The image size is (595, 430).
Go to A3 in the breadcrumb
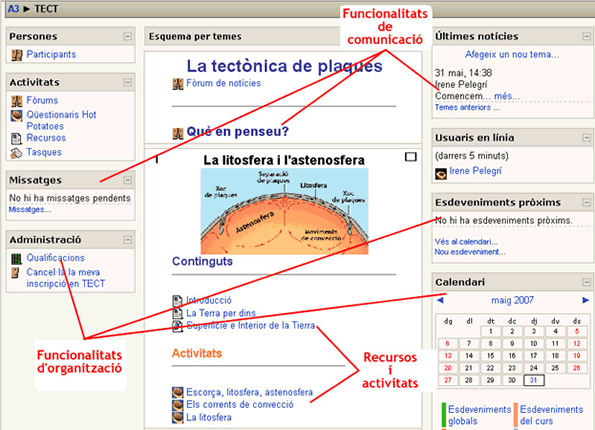tap(13, 9)
